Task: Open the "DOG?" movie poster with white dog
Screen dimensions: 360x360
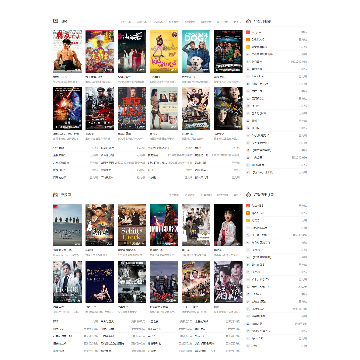Action: pyautogui.click(x=196, y=51)
